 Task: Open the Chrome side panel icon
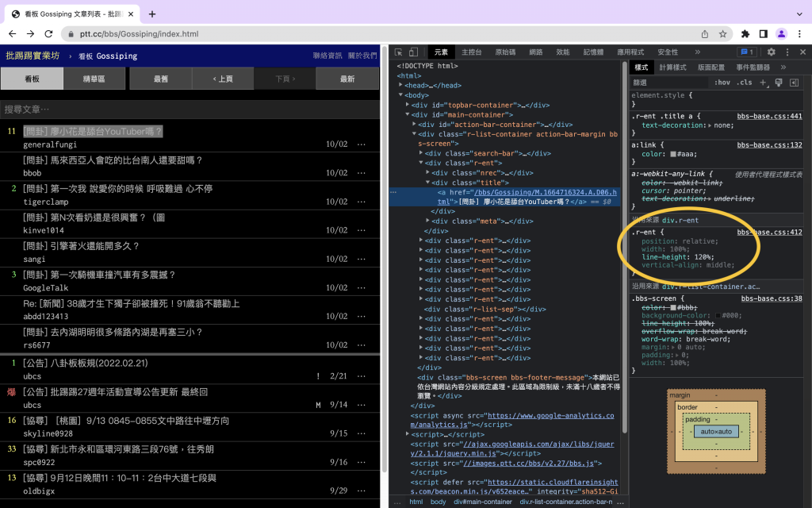(x=764, y=33)
